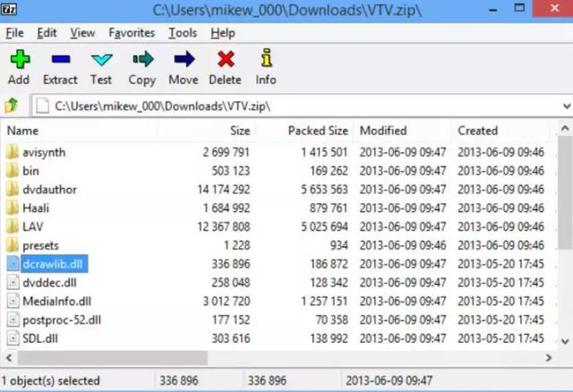Click the dcrawlib.dll file icon
This screenshot has width=573, height=392.
tap(13, 264)
